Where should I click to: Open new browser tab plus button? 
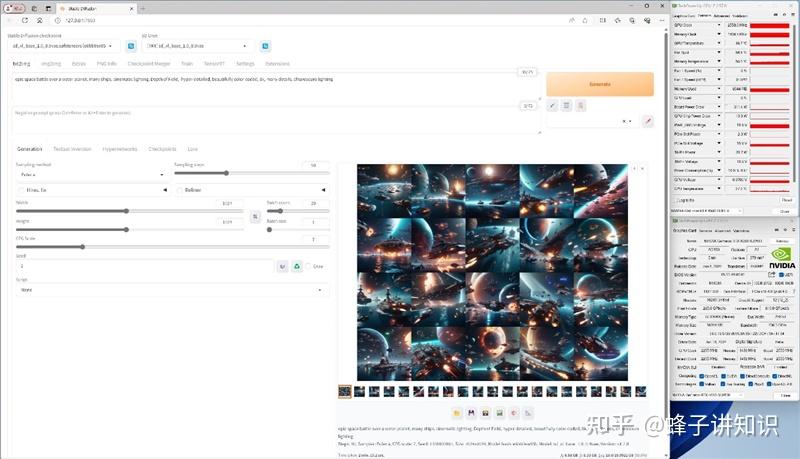point(143,9)
